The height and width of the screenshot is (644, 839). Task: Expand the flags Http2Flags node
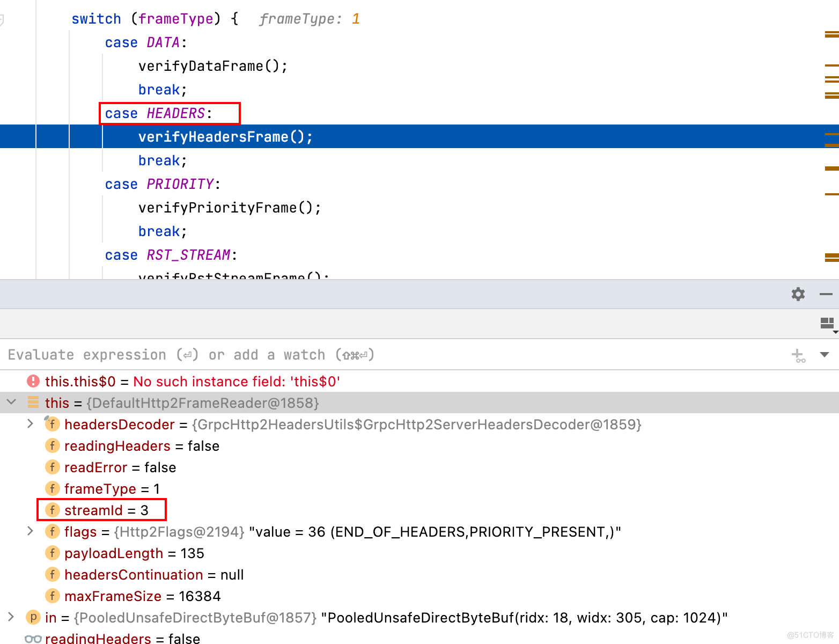point(31,532)
